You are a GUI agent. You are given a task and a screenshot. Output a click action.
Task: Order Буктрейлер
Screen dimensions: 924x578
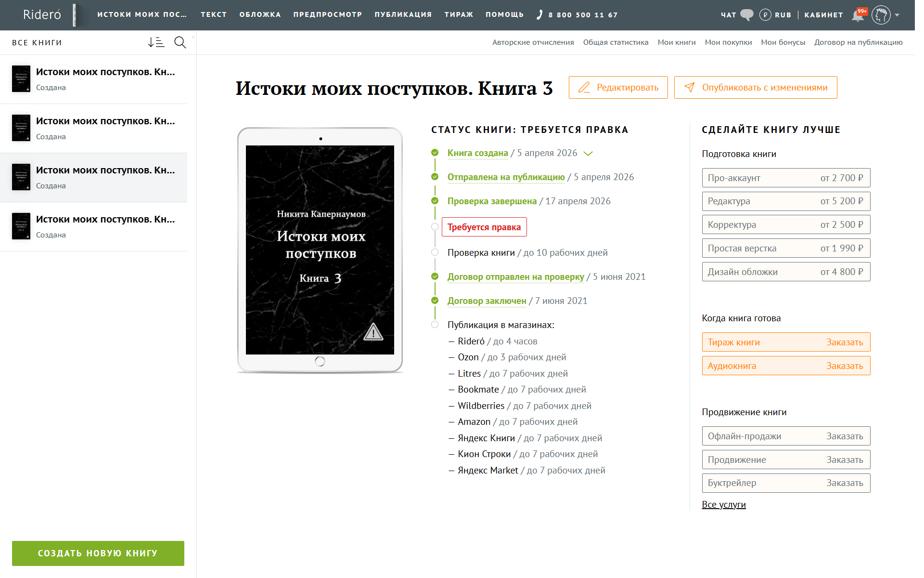[x=786, y=483]
